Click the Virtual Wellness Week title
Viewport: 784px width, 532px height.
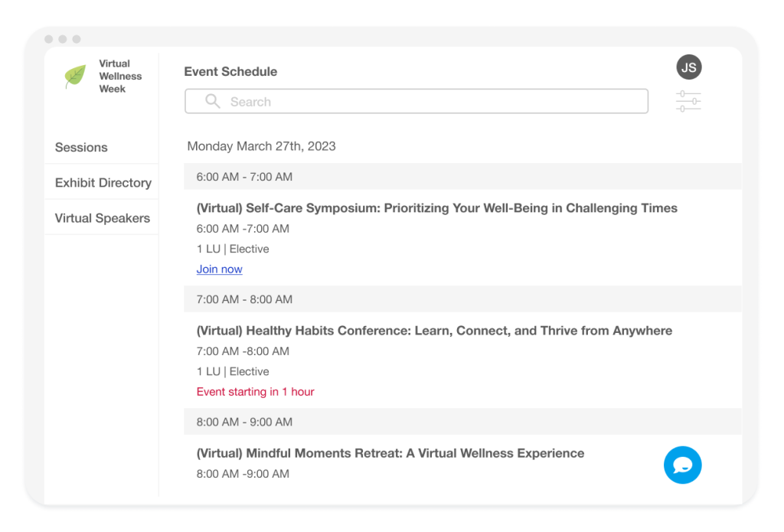click(x=120, y=76)
